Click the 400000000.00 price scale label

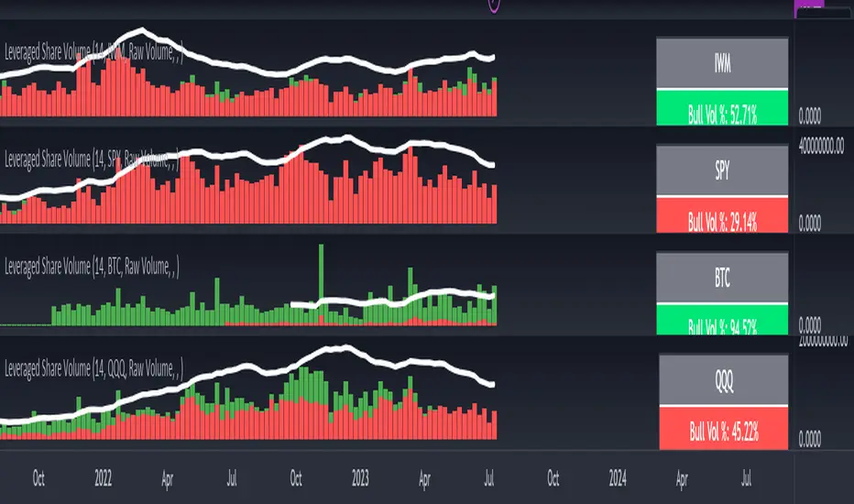coord(821,146)
